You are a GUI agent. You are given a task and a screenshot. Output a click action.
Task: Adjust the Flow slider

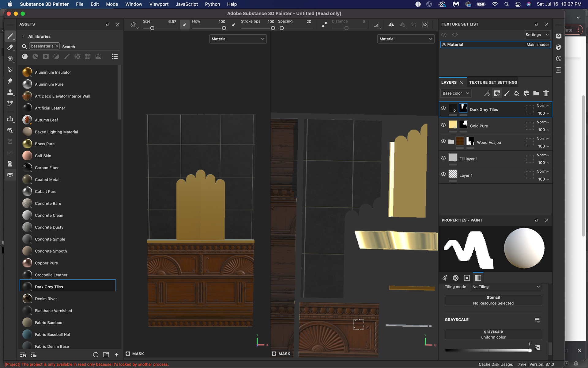click(x=209, y=28)
